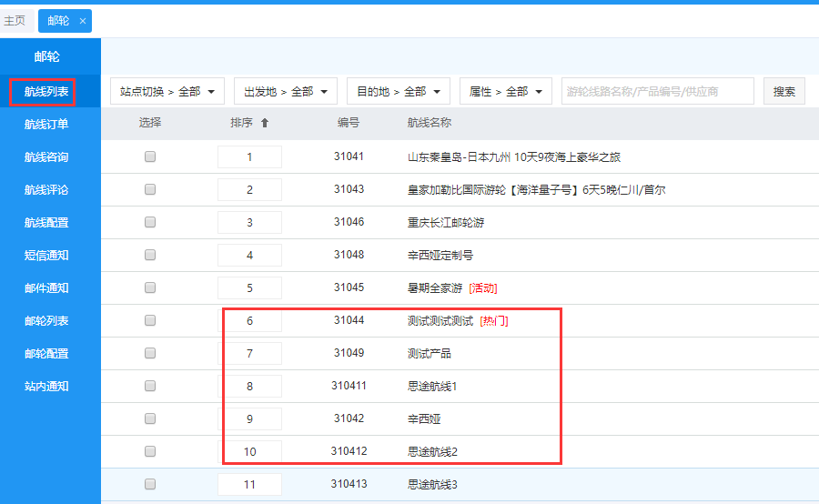Image resolution: width=819 pixels, height=504 pixels.
Task: Expand the 目的地 filter dropdown
Action: click(x=398, y=92)
